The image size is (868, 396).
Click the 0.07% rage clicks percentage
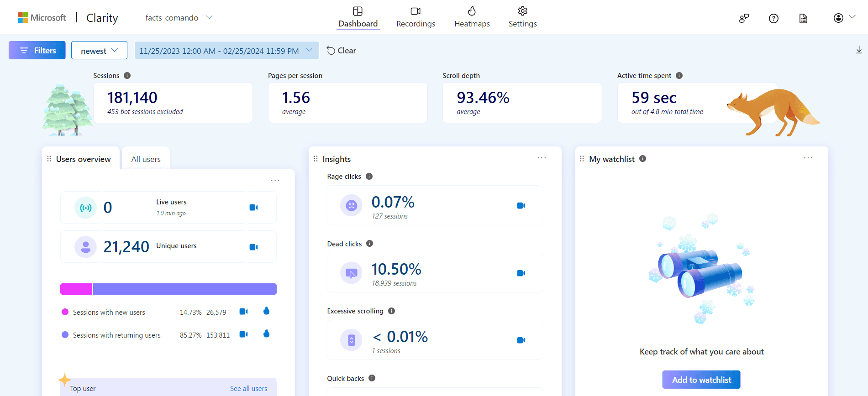click(393, 202)
